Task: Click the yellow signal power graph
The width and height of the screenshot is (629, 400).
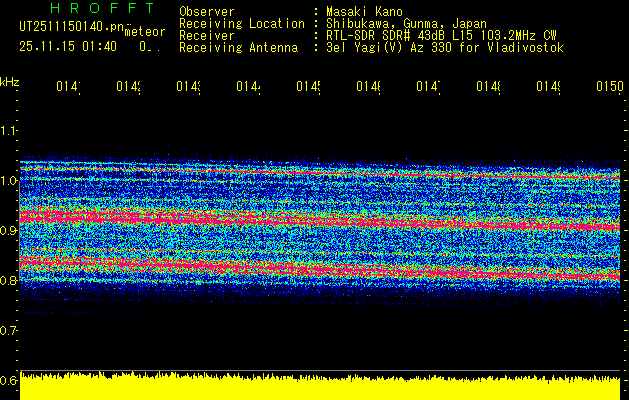Action: pos(320,387)
